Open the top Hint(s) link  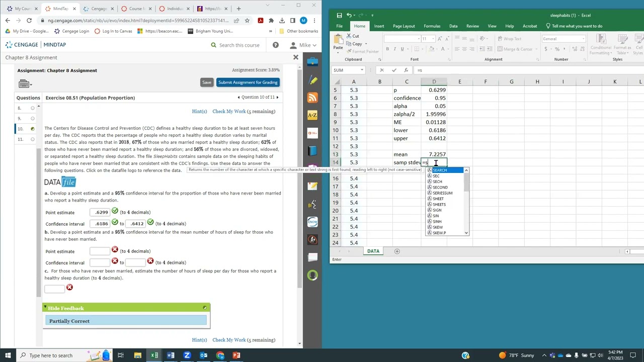(199, 111)
